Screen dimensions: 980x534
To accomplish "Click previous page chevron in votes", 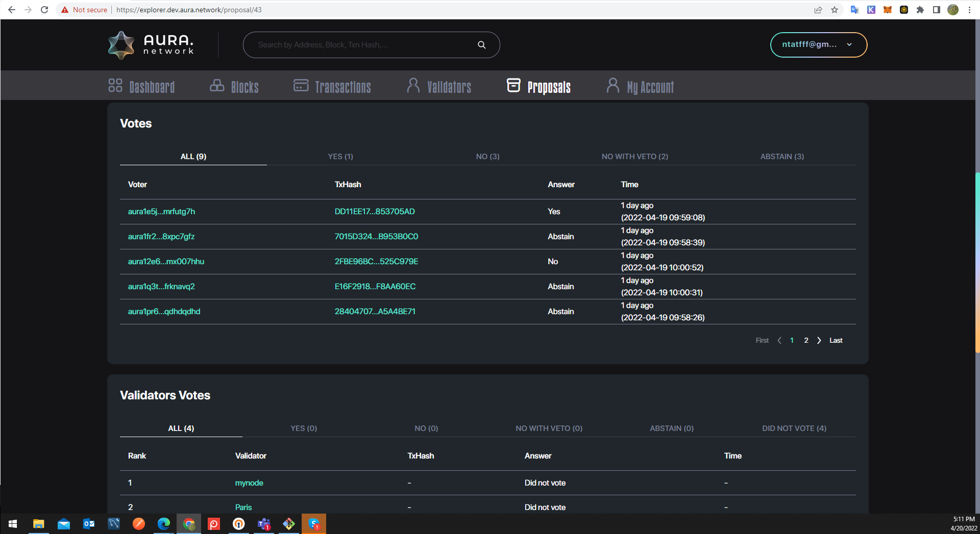I will pyautogui.click(x=779, y=340).
